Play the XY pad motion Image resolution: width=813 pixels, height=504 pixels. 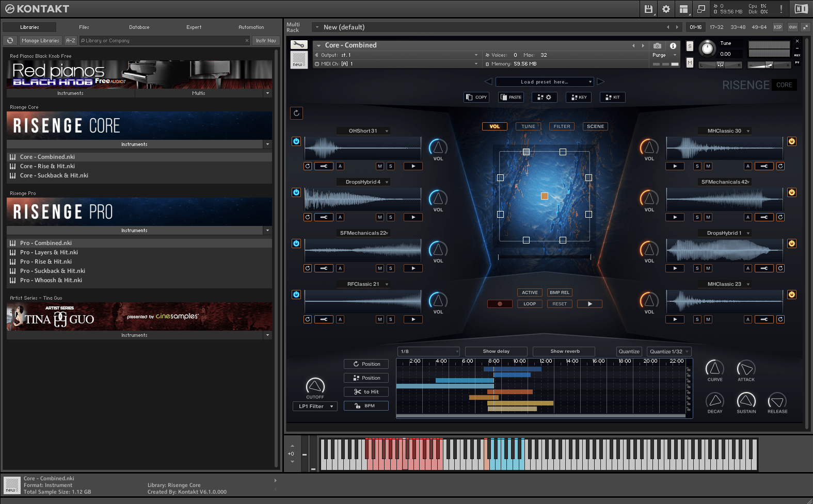pyautogui.click(x=589, y=304)
